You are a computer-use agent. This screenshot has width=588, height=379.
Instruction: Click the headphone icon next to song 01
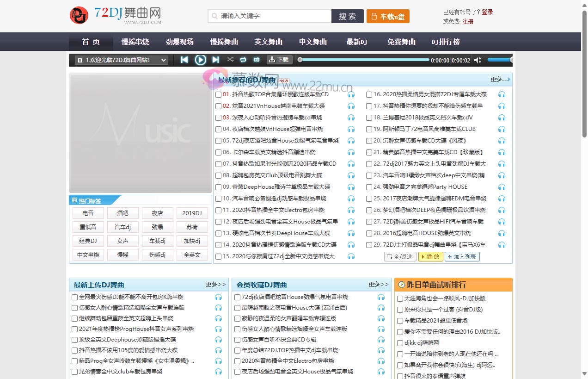click(x=351, y=94)
